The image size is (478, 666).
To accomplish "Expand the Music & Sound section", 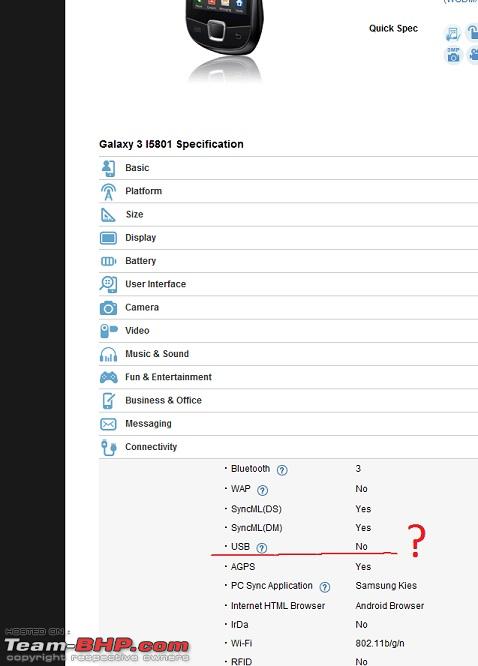I will click(x=157, y=354).
